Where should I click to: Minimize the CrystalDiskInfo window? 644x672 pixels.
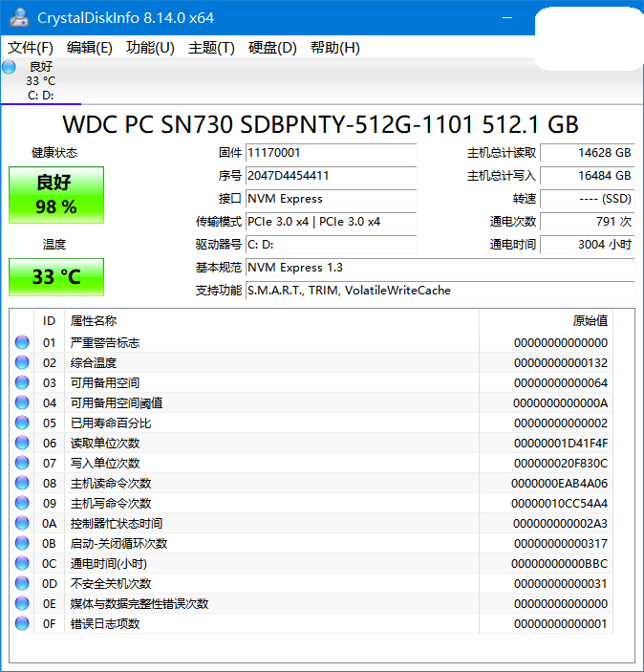(507, 18)
